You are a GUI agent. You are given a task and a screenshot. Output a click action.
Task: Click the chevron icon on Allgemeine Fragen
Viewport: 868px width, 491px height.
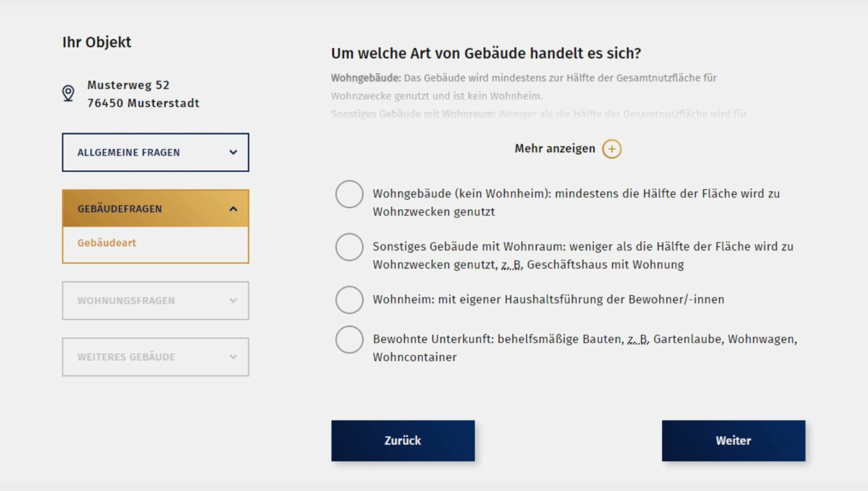233,152
